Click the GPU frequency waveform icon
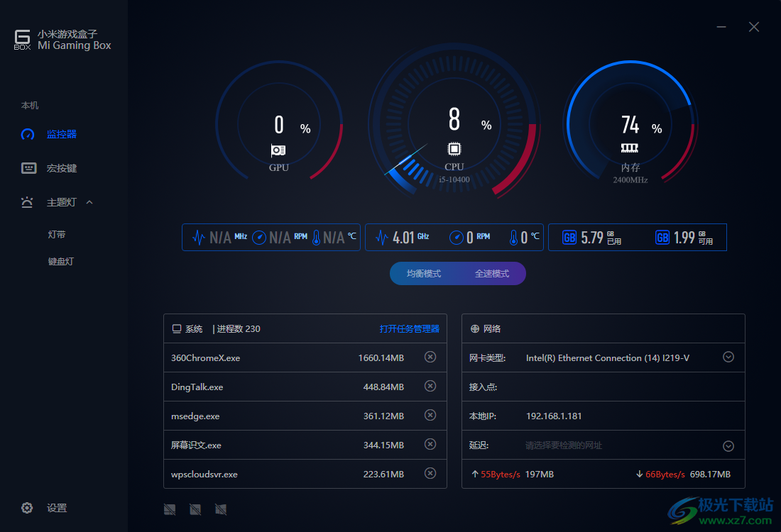Image resolution: width=781 pixels, height=532 pixels. (199, 238)
